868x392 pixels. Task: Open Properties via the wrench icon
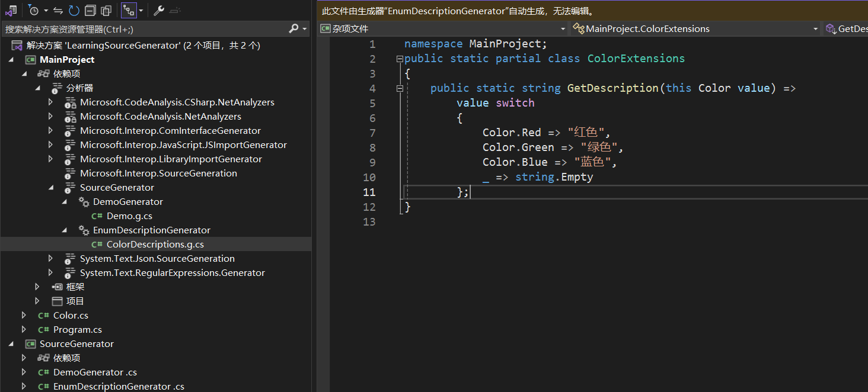[x=159, y=10]
